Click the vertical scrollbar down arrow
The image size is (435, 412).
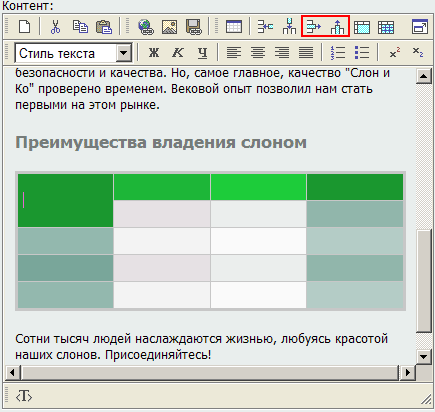pos(424,357)
